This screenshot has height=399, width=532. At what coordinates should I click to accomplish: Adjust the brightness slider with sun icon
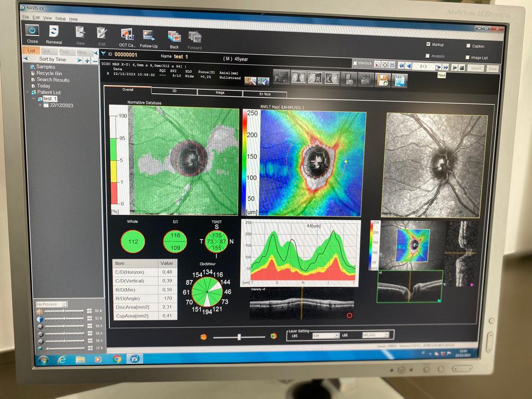coord(64,311)
